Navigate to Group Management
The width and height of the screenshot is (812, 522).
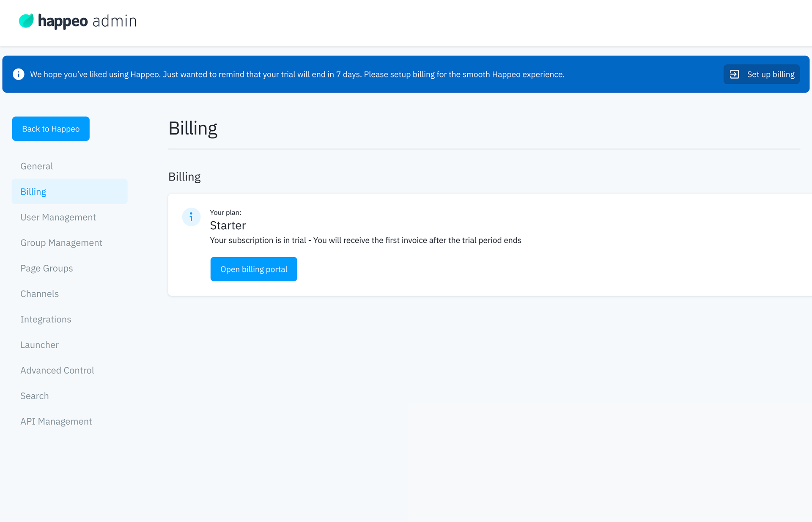(61, 242)
